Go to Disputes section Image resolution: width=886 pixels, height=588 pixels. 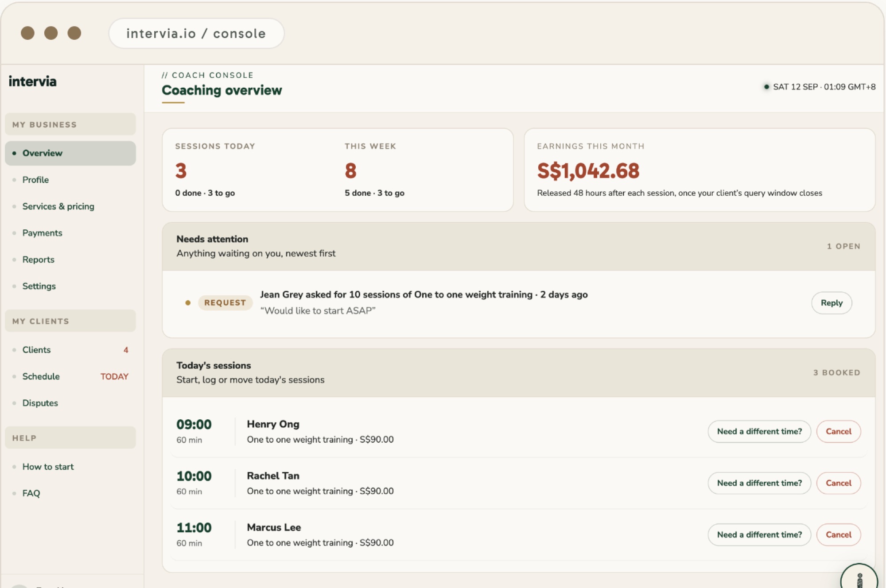(40, 403)
